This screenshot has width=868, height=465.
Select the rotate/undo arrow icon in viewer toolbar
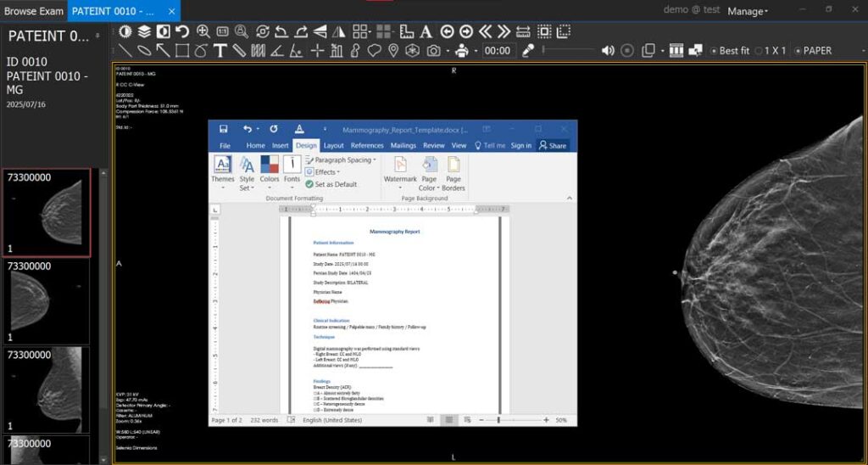click(182, 31)
